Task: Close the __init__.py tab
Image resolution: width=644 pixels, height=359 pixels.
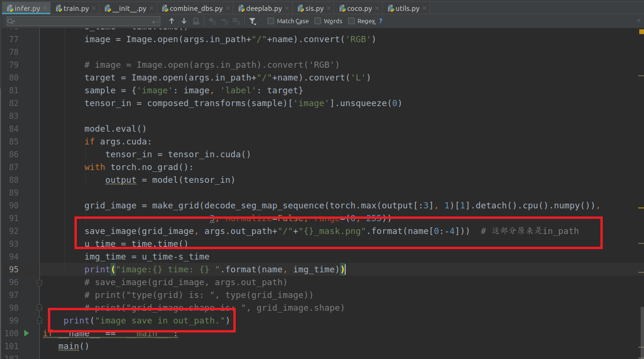Action: pyautogui.click(x=152, y=9)
